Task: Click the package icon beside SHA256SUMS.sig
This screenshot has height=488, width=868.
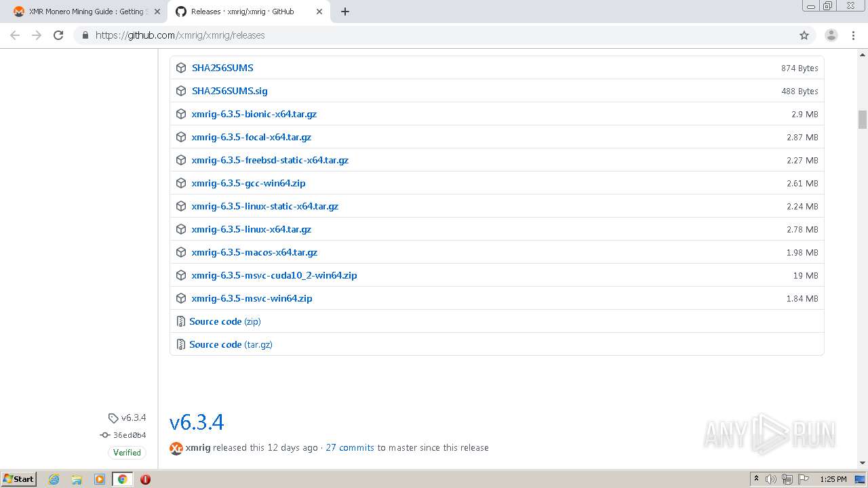Action: pyautogui.click(x=181, y=91)
